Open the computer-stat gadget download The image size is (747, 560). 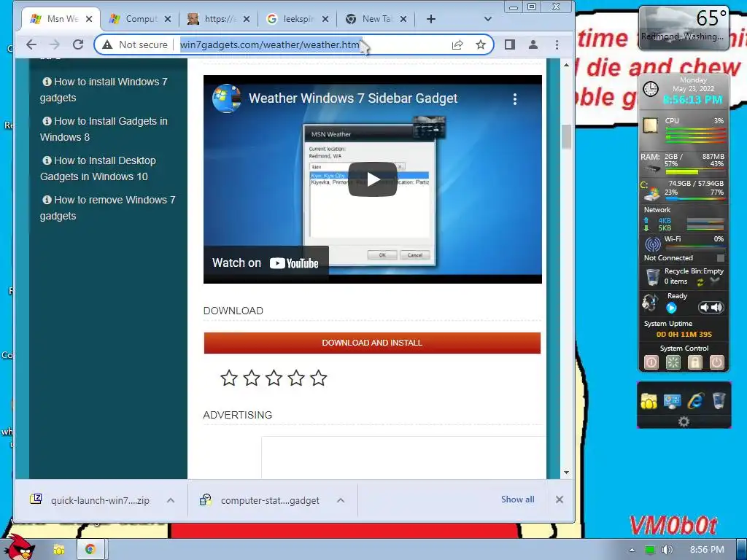[x=261, y=500]
